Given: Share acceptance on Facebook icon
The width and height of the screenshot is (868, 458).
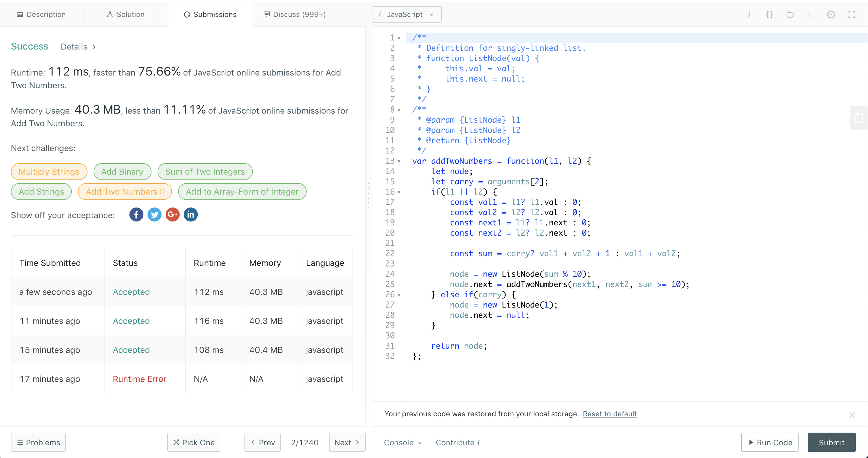Looking at the screenshot, I should pos(136,214).
